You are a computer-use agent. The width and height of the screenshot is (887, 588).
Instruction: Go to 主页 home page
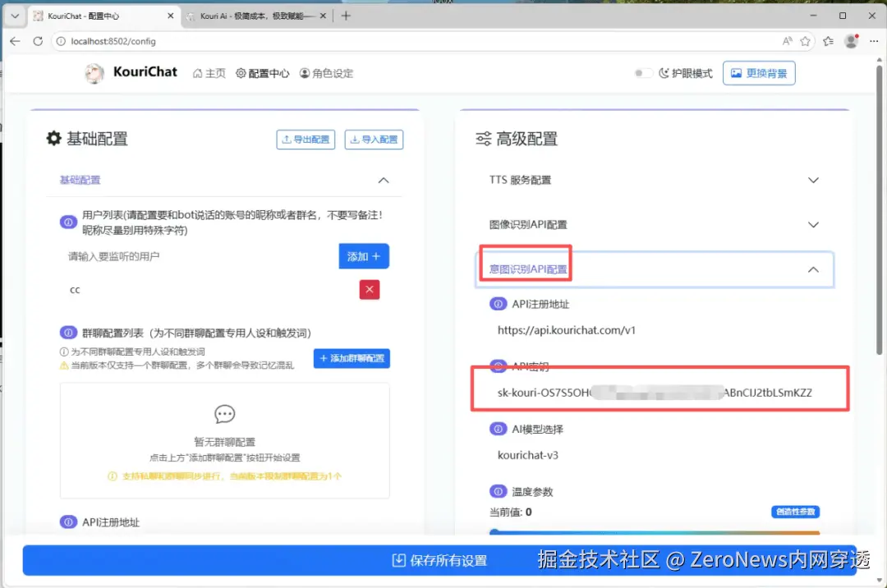tap(209, 73)
